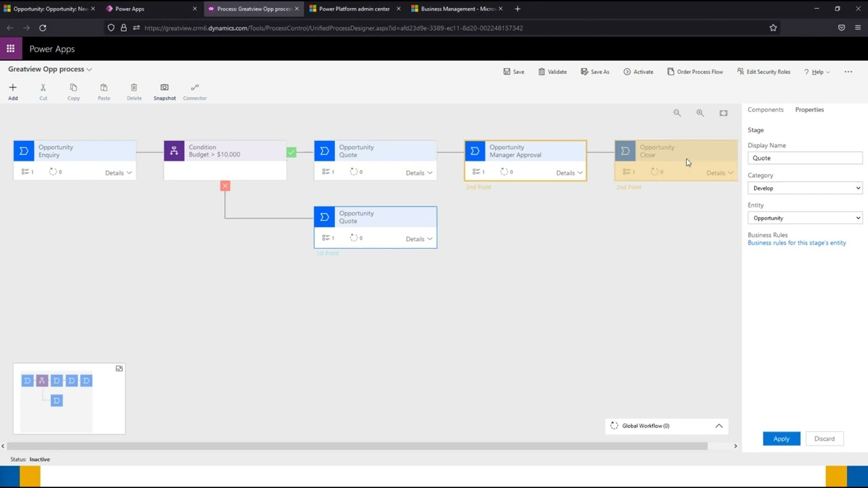
Task: Click the lower Quote stage icon
Action: coord(325,217)
